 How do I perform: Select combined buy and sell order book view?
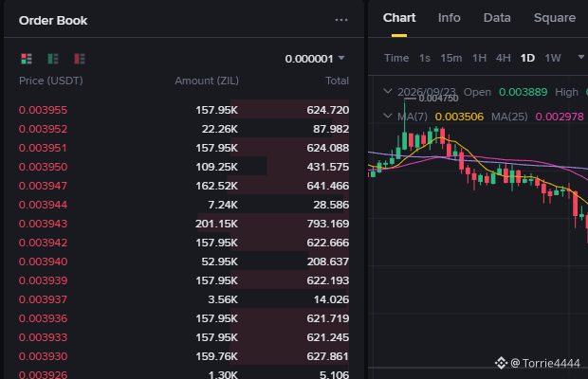(x=27, y=59)
